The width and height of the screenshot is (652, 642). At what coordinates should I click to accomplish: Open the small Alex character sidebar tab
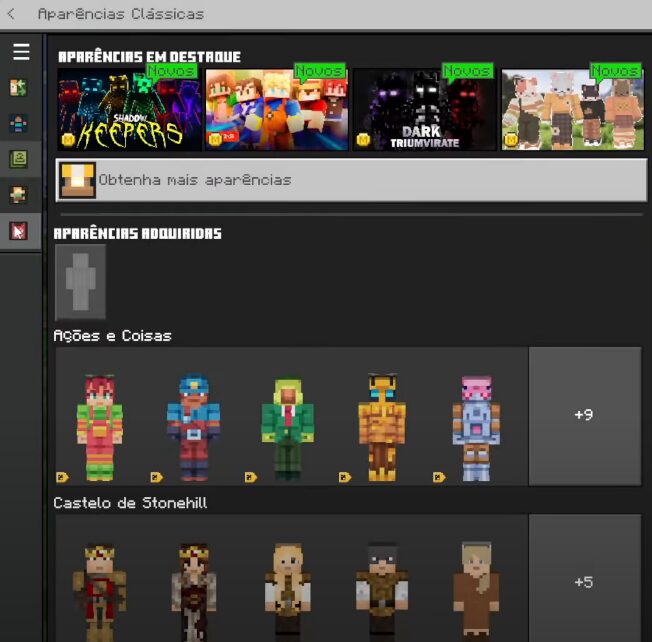click(x=18, y=195)
